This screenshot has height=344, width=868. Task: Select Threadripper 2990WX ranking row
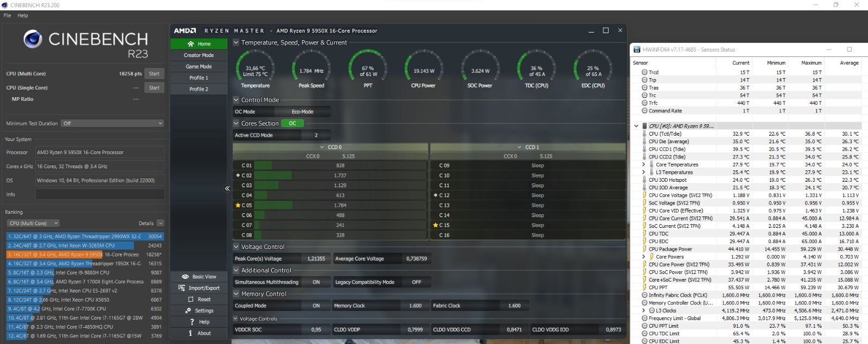[x=85, y=236]
